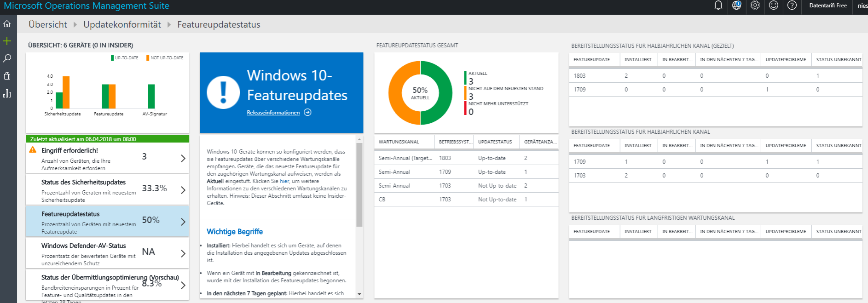Select 1703 row in Halbjährlichen Kanal table
This screenshot has height=303, width=868.
[x=716, y=176]
